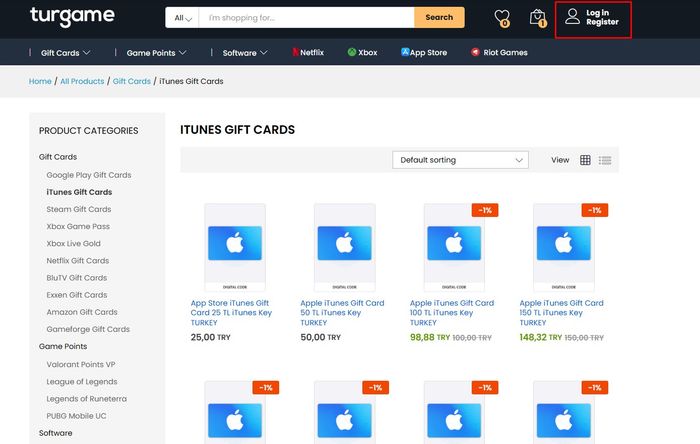Open the shopping bag cart icon

538,18
